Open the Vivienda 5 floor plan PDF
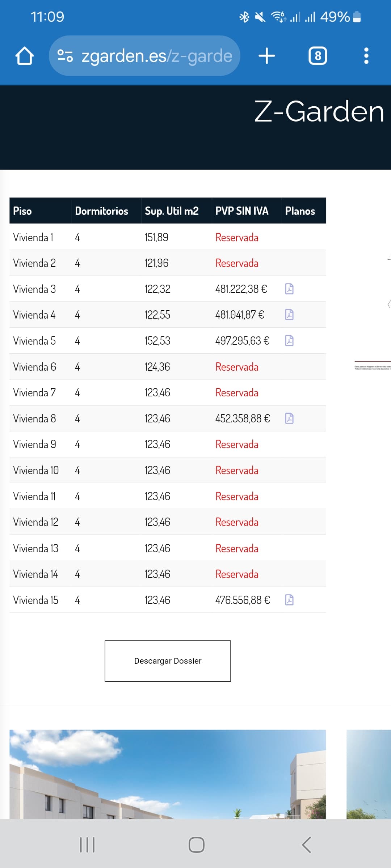Screen dimensions: 391x868 click(289, 341)
